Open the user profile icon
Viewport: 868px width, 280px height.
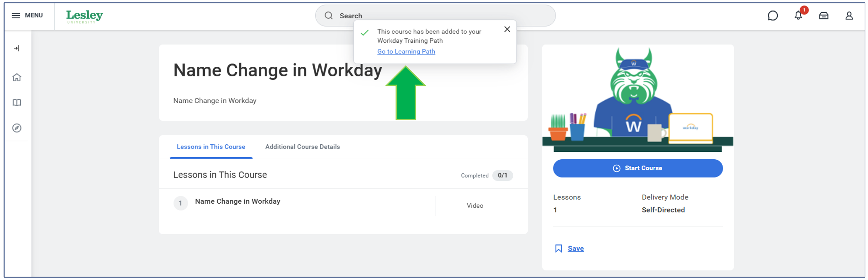coord(849,16)
